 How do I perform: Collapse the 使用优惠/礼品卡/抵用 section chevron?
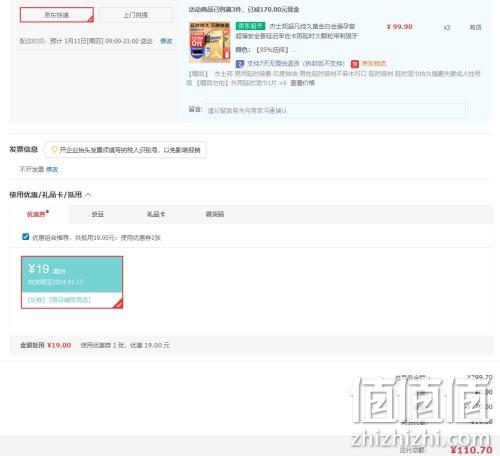(88, 195)
